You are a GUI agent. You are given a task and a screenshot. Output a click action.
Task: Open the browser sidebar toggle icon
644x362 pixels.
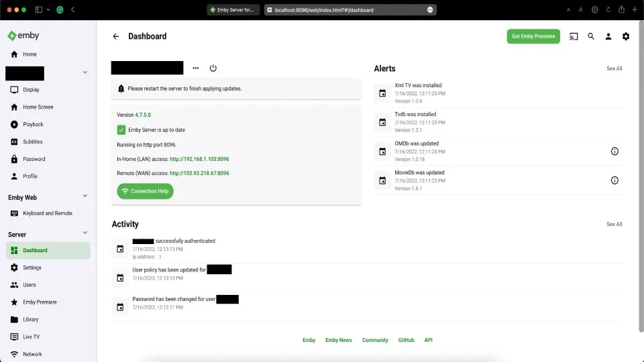click(39, 9)
